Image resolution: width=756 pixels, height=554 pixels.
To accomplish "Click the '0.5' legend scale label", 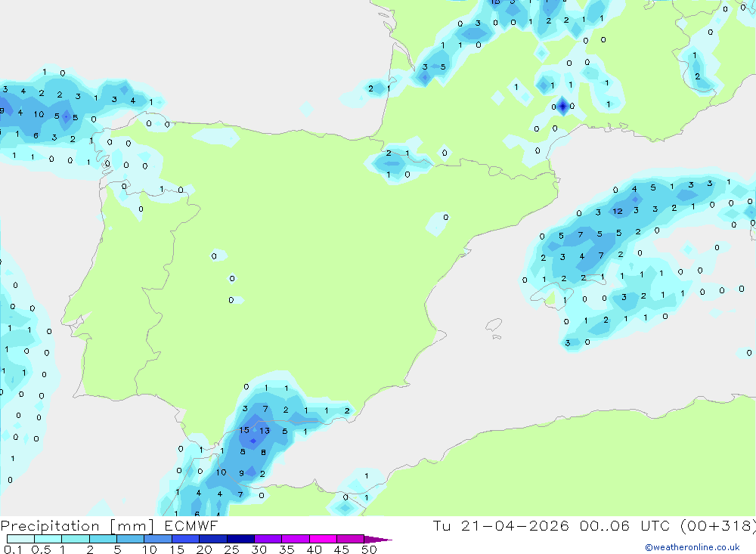I will [x=41, y=549].
